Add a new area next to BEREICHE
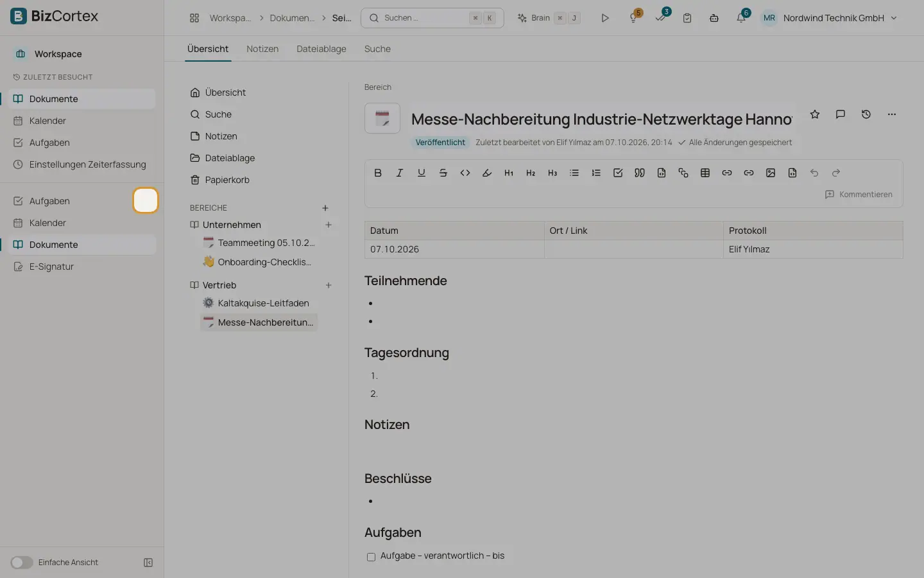 325,208
